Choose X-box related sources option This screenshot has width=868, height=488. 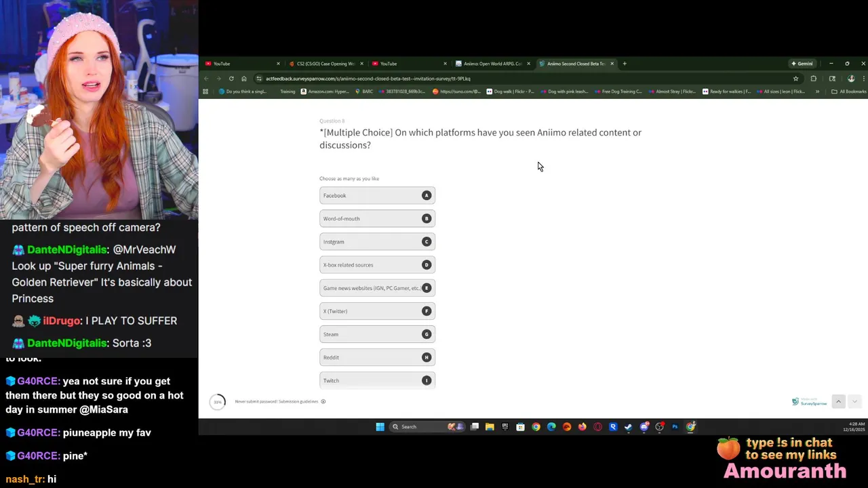pos(377,265)
